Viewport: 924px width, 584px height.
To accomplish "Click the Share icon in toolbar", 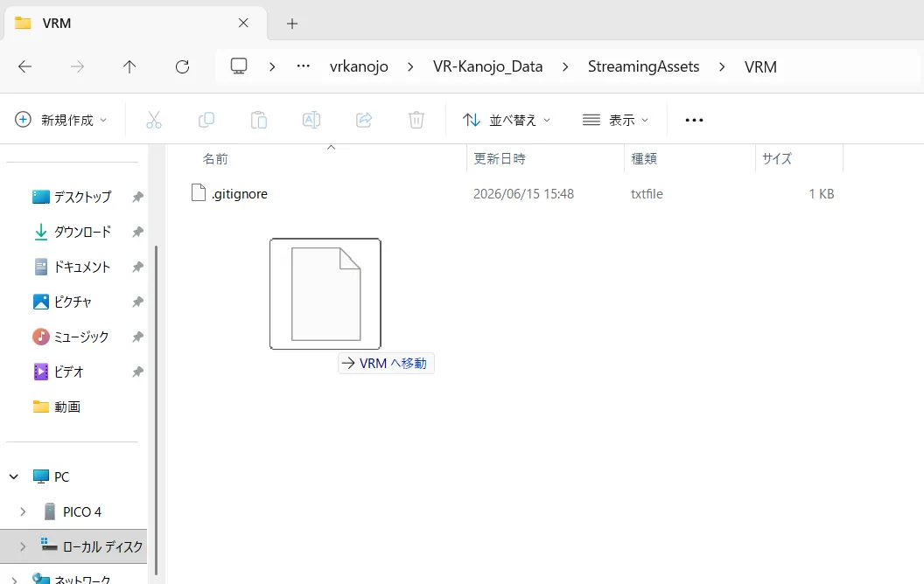I will click(x=364, y=120).
